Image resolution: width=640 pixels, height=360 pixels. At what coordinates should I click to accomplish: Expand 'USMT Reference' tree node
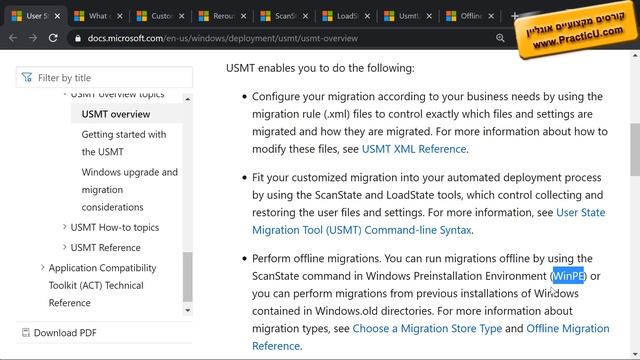click(x=64, y=247)
